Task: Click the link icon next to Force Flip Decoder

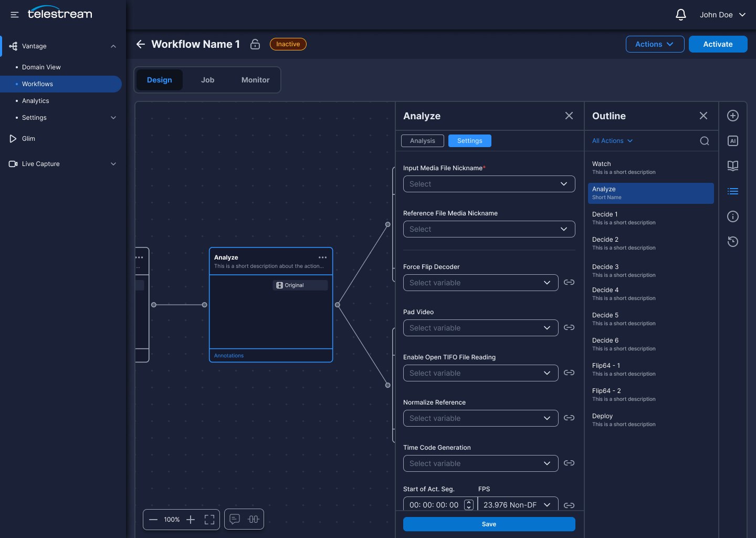Action: click(569, 282)
